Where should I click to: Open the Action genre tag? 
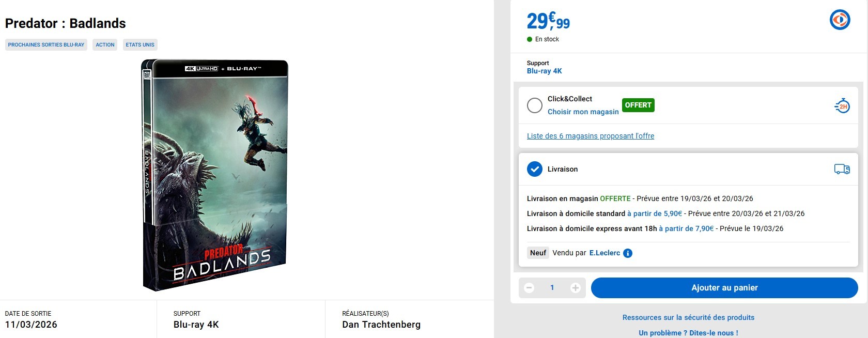tap(105, 45)
